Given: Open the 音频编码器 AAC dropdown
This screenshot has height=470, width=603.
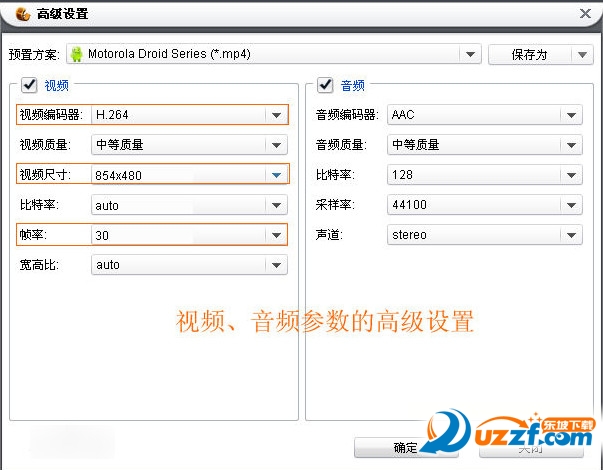Looking at the screenshot, I should pos(571,115).
